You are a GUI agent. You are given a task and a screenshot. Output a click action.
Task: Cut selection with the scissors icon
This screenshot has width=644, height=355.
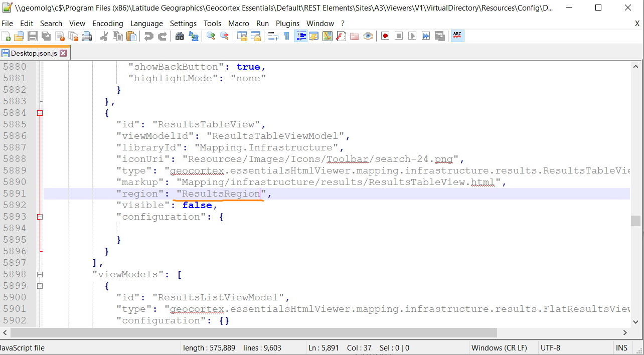point(104,36)
